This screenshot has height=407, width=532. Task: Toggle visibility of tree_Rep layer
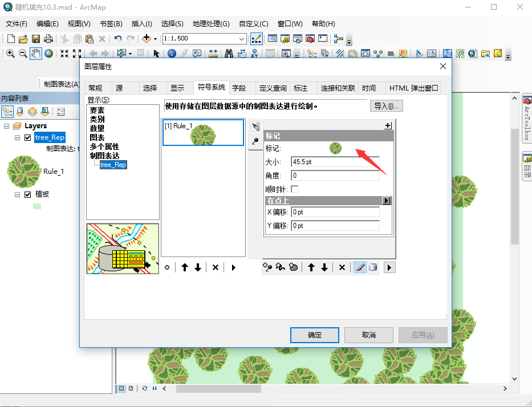pos(28,137)
